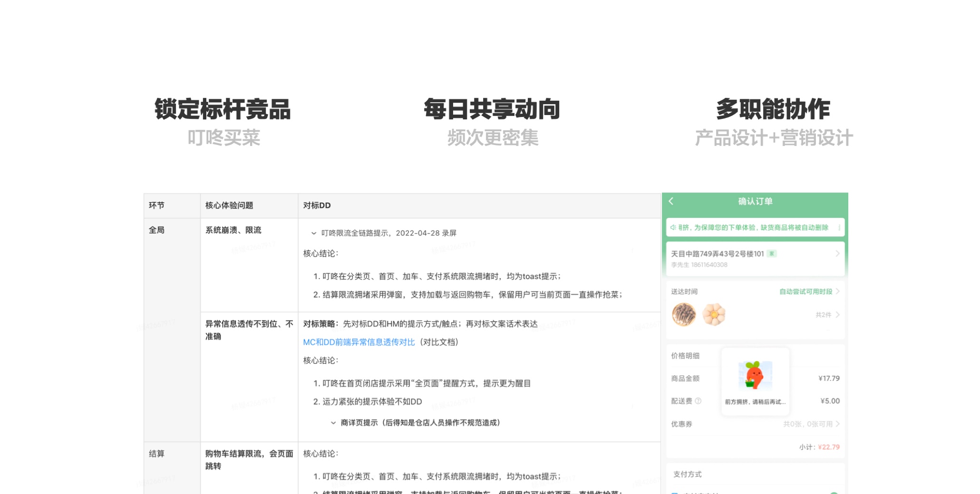Click the 小计 total ¥22.79
This screenshot has width=980, height=494.
(x=829, y=447)
